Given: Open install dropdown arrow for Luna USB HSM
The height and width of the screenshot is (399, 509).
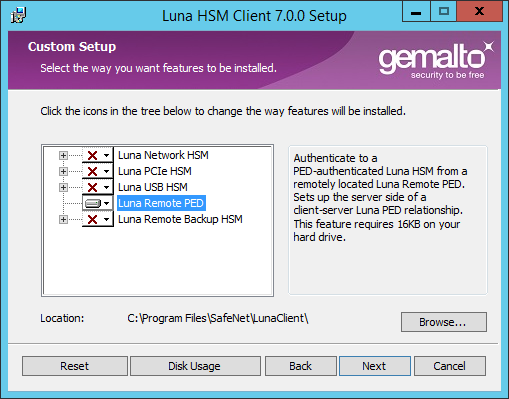Looking at the screenshot, I should click(x=106, y=187).
